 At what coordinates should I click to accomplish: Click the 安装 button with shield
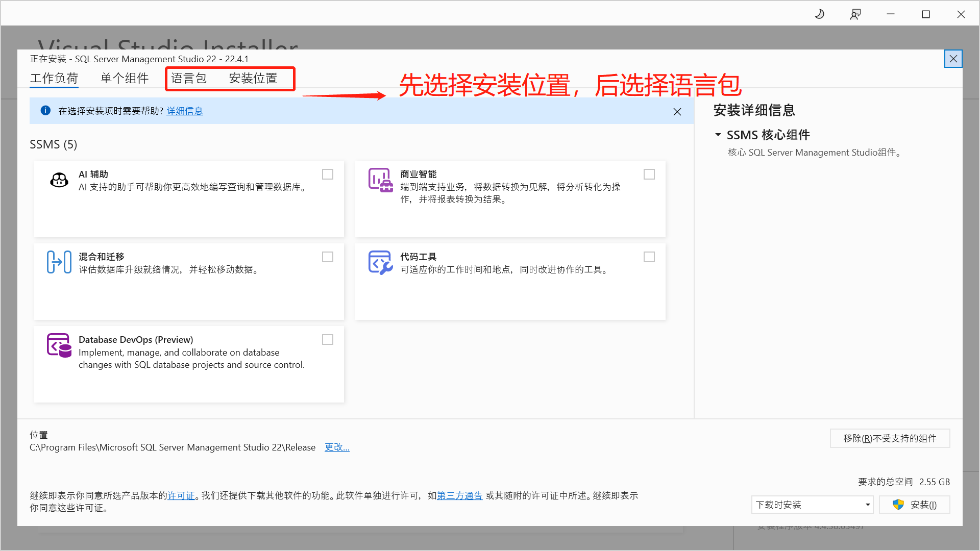(915, 505)
